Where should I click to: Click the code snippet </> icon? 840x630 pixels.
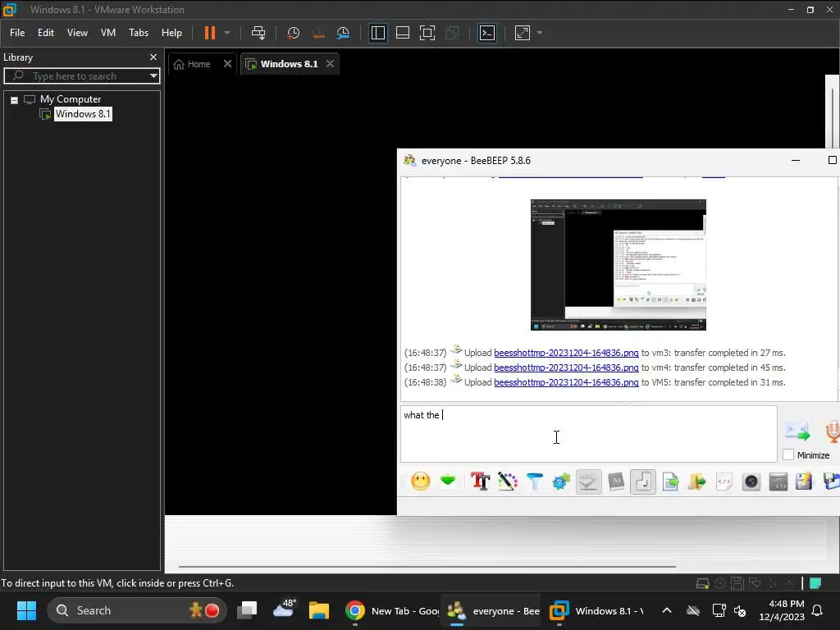724,481
